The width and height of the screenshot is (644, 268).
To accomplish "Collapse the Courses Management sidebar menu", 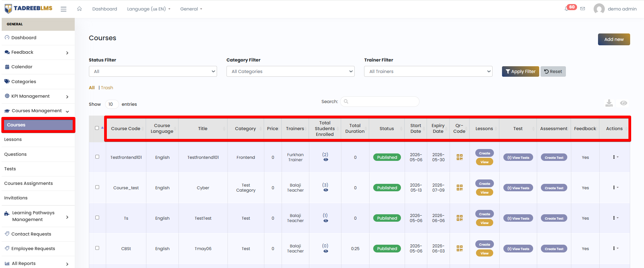I will point(37,111).
